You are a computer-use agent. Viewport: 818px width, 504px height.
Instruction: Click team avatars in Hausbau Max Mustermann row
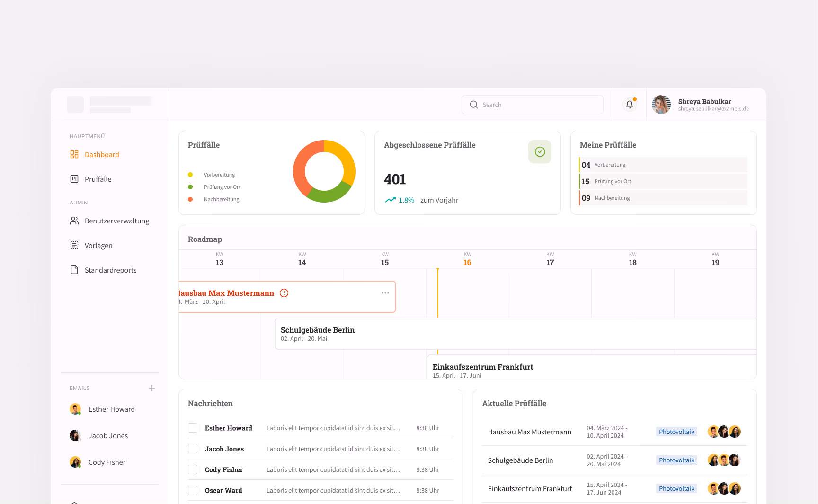724,432
